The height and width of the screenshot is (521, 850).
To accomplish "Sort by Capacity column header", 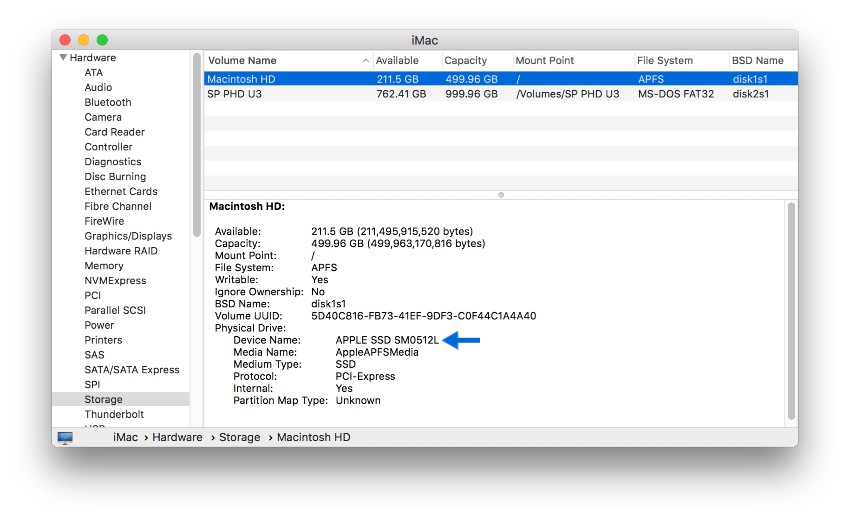I will pyautogui.click(x=466, y=61).
